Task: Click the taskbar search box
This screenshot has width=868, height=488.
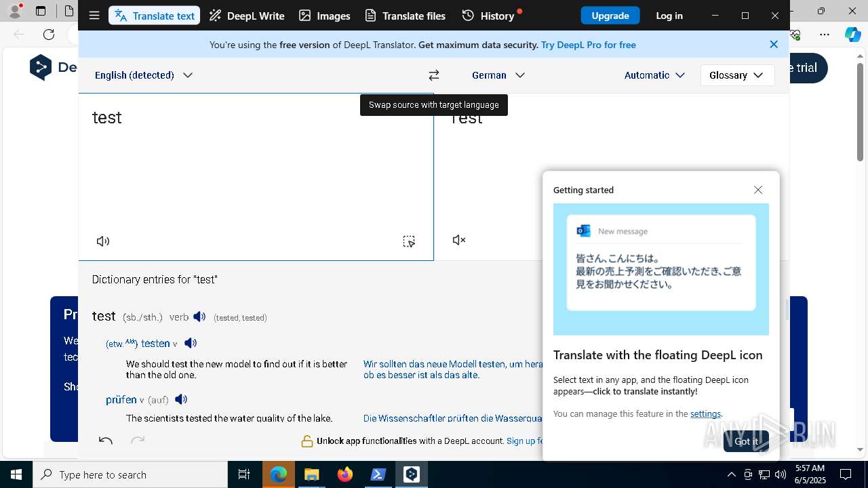Action: pyautogui.click(x=130, y=474)
